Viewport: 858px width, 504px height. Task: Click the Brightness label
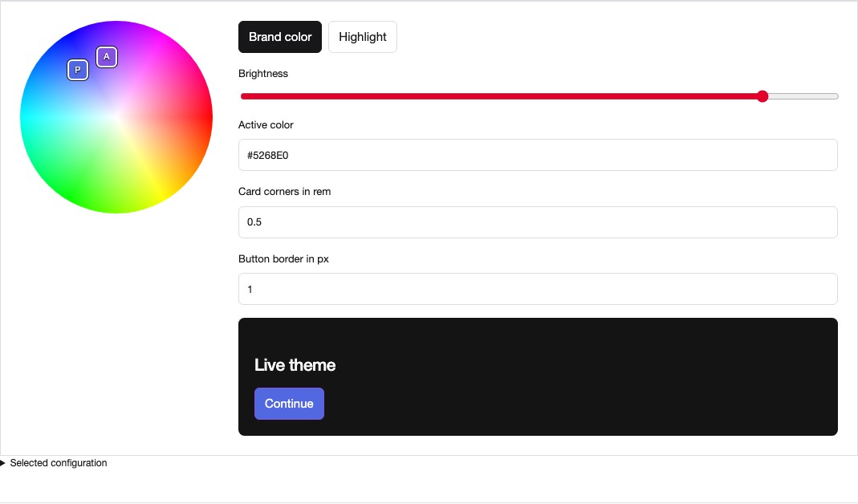click(263, 73)
